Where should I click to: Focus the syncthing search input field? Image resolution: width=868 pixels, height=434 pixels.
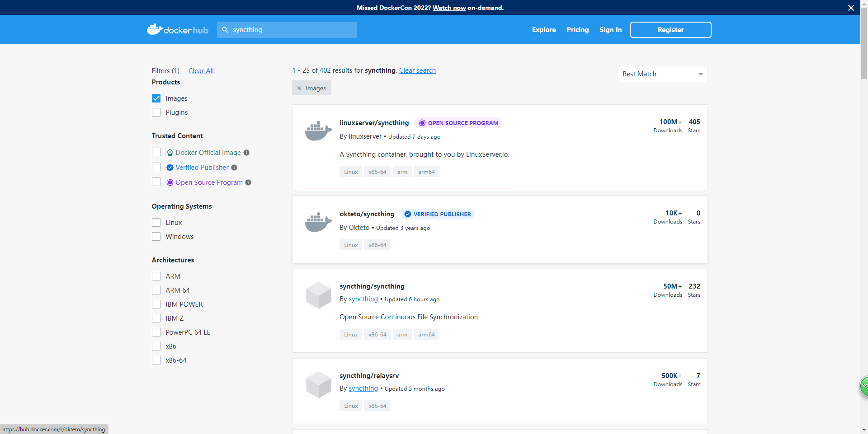(x=287, y=30)
